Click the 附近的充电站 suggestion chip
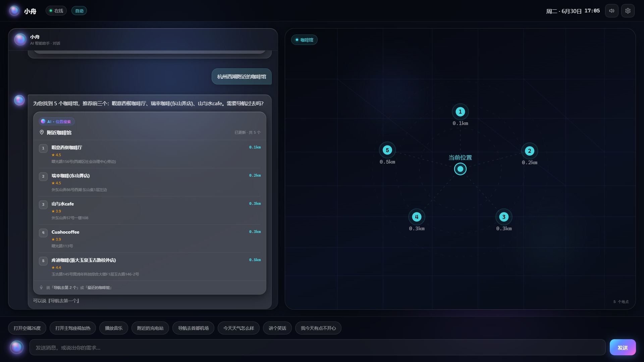 (150, 328)
